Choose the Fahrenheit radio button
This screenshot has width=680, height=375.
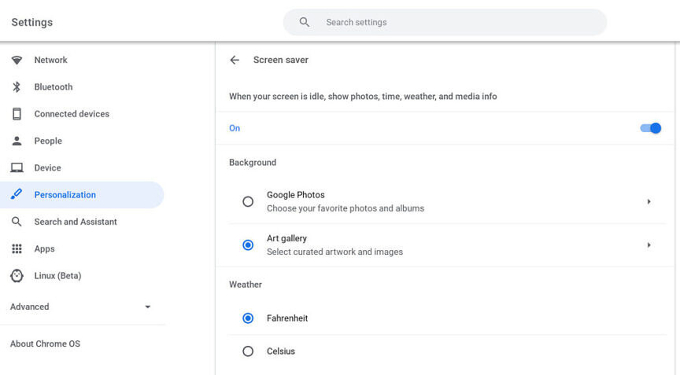tap(248, 318)
